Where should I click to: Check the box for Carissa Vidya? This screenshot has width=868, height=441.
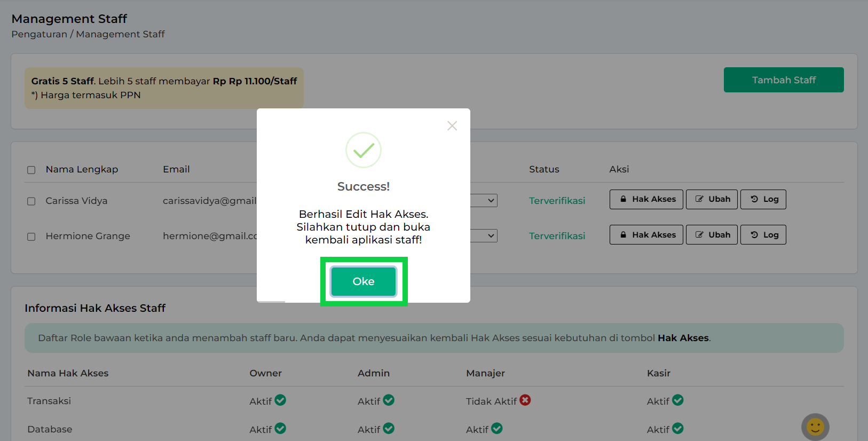tap(31, 201)
